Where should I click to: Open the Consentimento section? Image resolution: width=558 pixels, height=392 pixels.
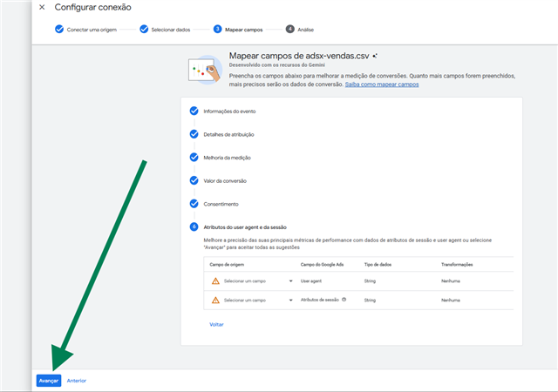[221, 204]
